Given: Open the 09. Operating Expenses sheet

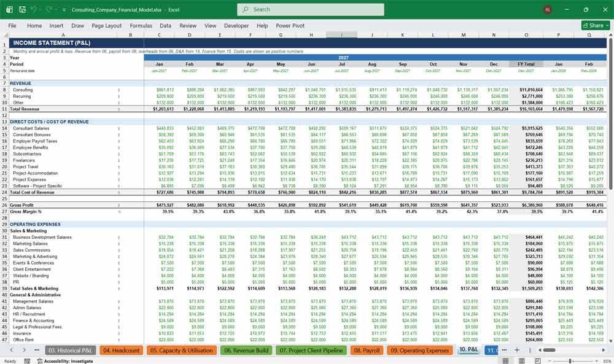Looking at the screenshot, I should pos(420,350).
